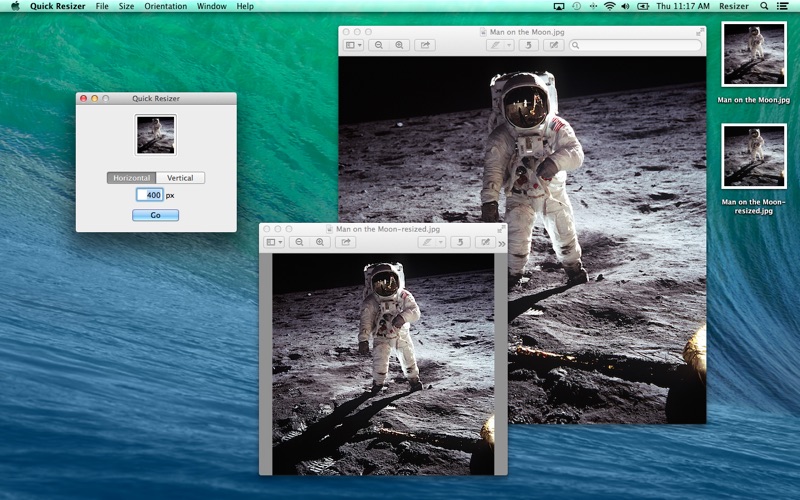Open Wi-Fi status menu
Image resolution: width=800 pixels, height=500 pixels.
coord(609,6)
